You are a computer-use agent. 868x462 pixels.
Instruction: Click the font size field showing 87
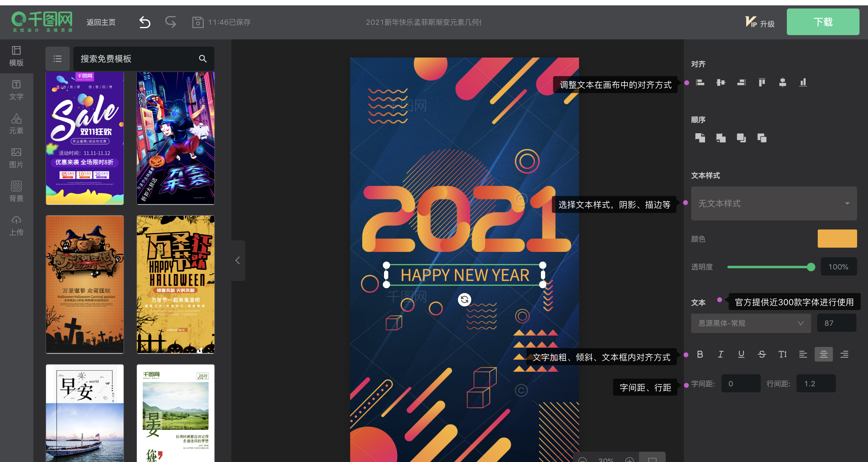tap(836, 323)
